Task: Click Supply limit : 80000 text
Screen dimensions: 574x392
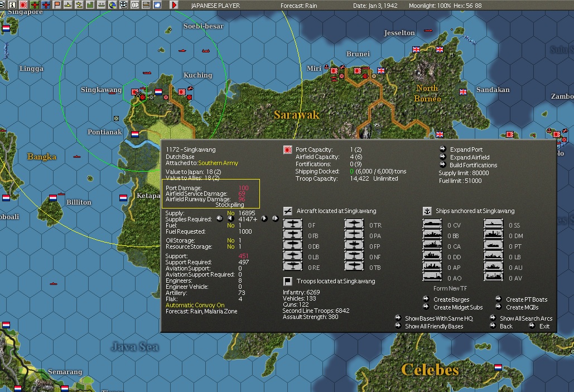Action: pos(464,173)
